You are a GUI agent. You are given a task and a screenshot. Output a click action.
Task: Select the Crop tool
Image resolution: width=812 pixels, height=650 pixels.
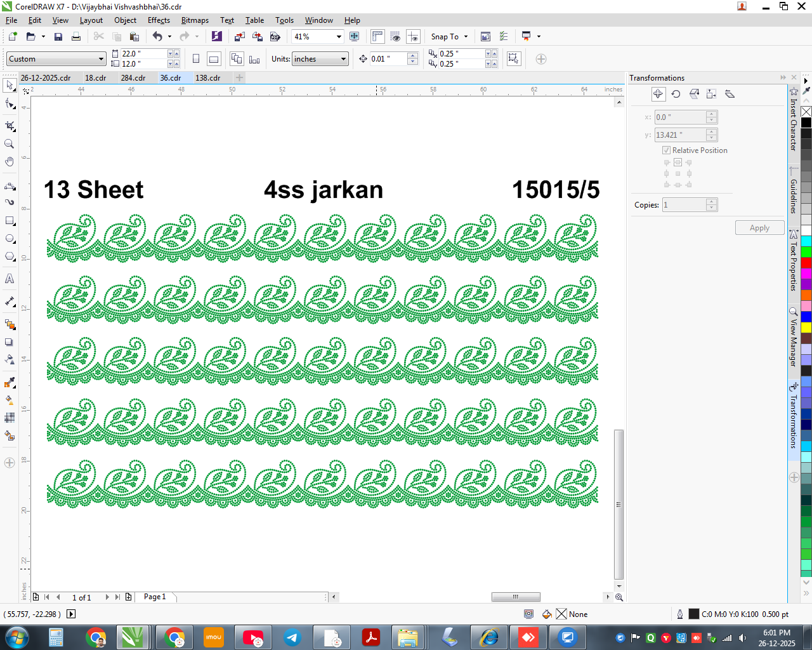(x=10, y=126)
